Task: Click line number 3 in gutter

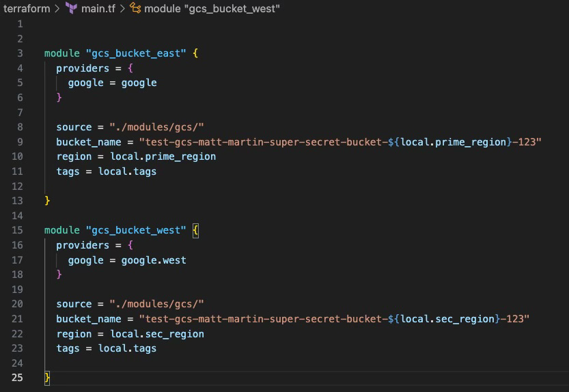Action: [20, 53]
